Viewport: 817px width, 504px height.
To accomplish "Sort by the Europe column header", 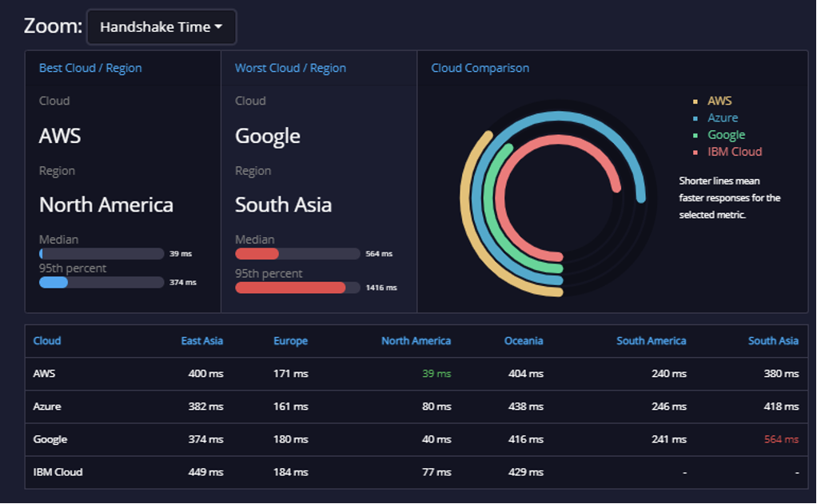I will tap(290, 341).
